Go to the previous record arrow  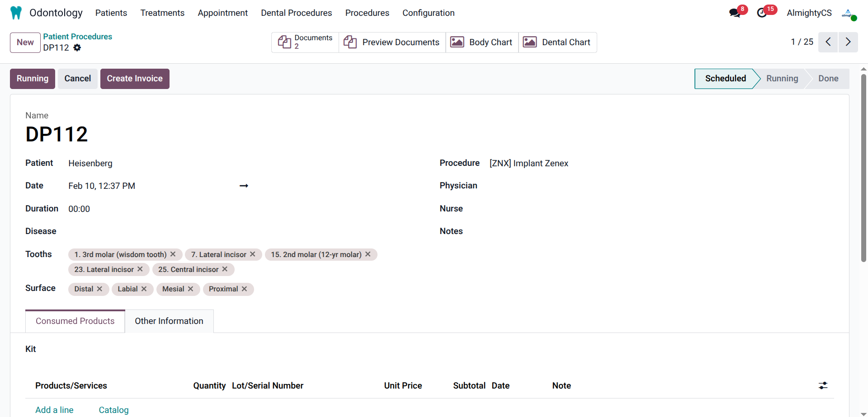point(828,42)
